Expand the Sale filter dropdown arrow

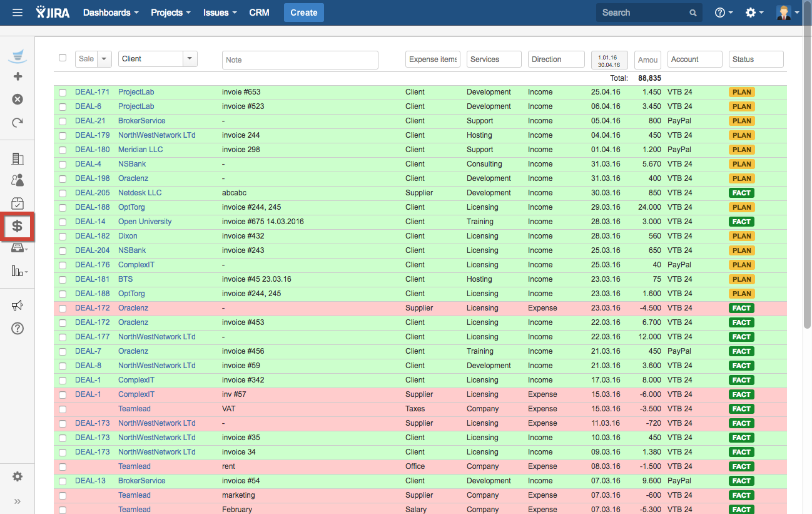104,59
